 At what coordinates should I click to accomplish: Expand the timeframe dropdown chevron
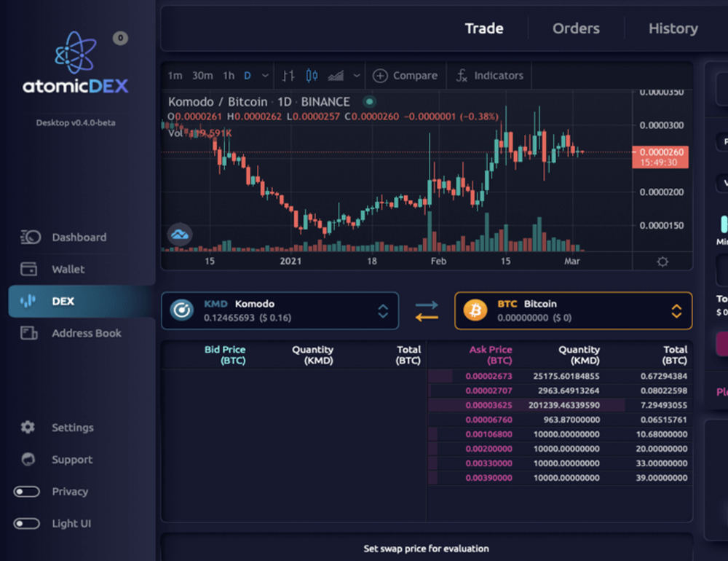(265, 75)
